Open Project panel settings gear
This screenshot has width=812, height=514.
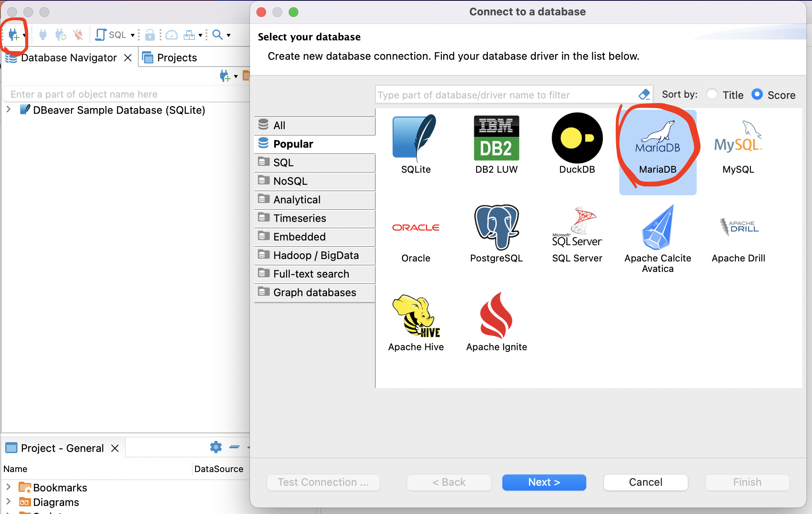[216, 447]
